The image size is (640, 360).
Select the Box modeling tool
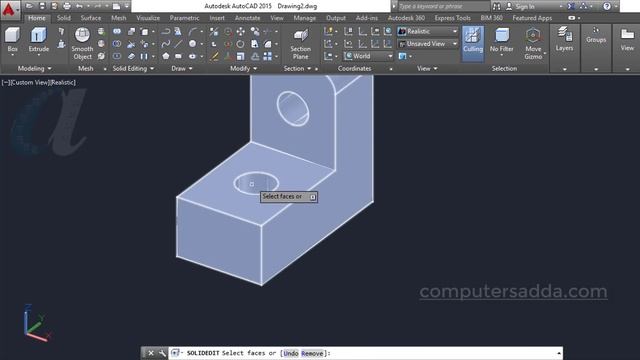(12, 40)
